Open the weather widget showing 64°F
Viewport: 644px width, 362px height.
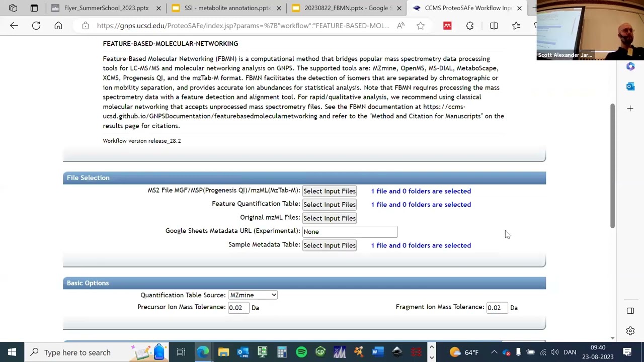tap(464, 352)
